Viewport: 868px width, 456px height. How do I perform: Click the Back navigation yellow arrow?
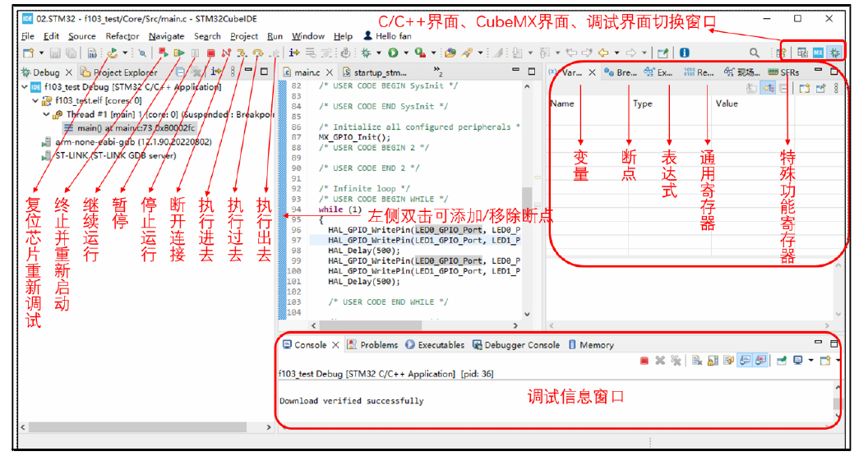click(x=603, y=53)
